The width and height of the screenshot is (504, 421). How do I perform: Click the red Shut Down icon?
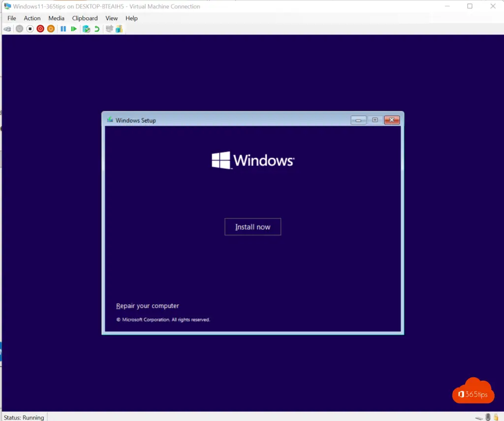(40, 29)
